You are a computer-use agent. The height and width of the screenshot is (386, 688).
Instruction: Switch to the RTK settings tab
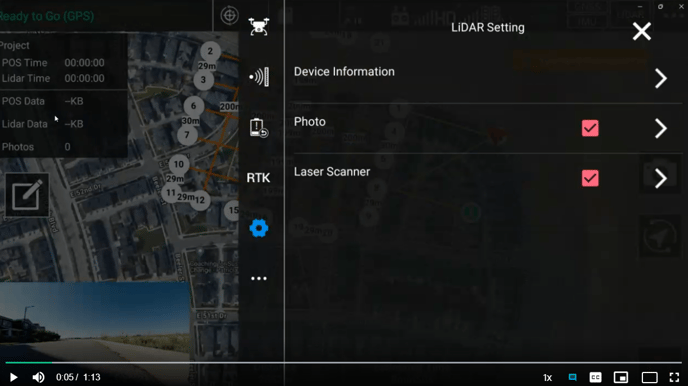258,178
